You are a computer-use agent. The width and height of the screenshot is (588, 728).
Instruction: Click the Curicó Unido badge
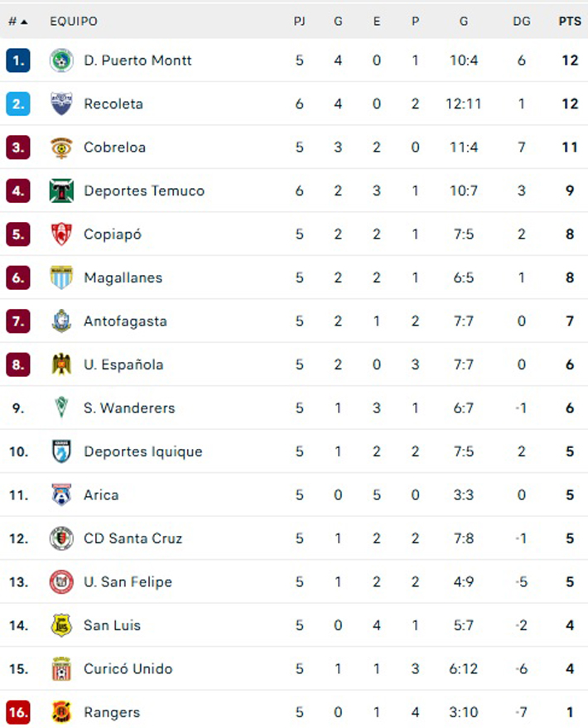coord(61,668)
